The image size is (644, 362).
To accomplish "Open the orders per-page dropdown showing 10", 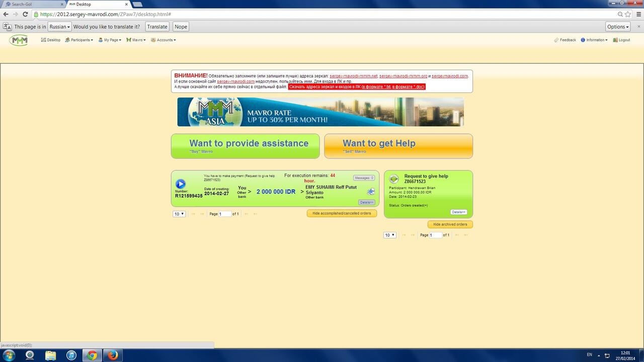I will [179, 214].
